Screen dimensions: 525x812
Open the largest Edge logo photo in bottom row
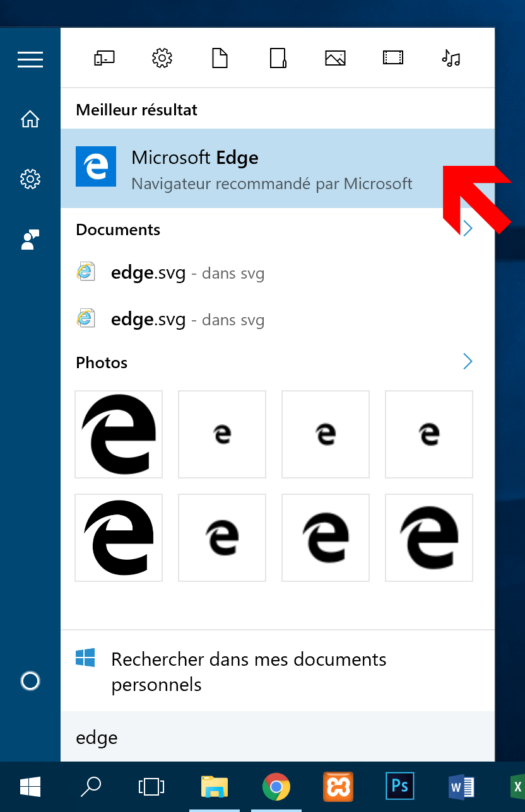(119, 538)
